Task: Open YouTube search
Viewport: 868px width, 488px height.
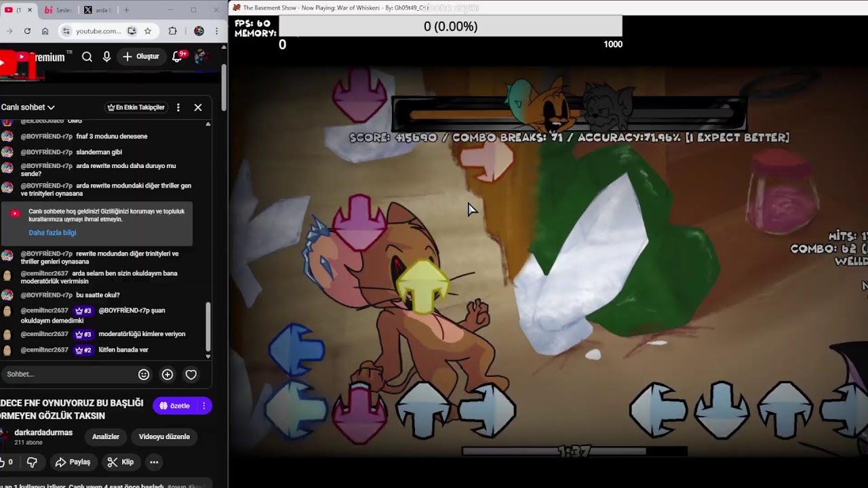Action: 87,57
